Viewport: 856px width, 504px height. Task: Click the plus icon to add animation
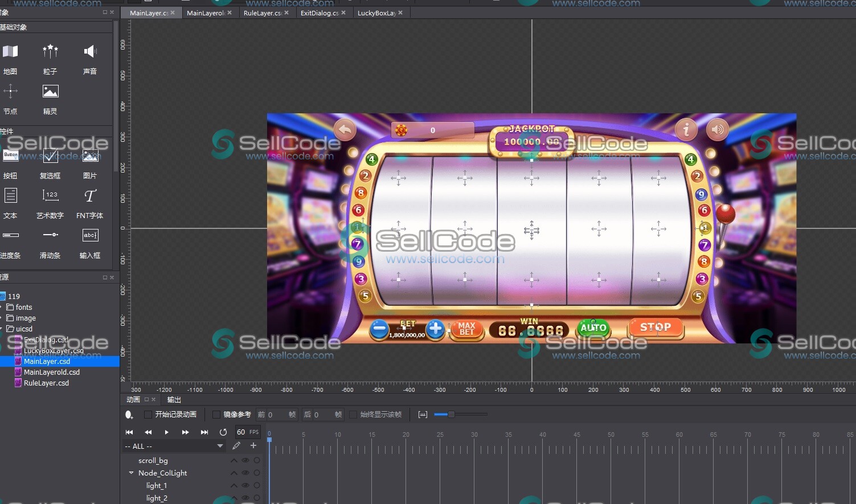tap(253, 446)
